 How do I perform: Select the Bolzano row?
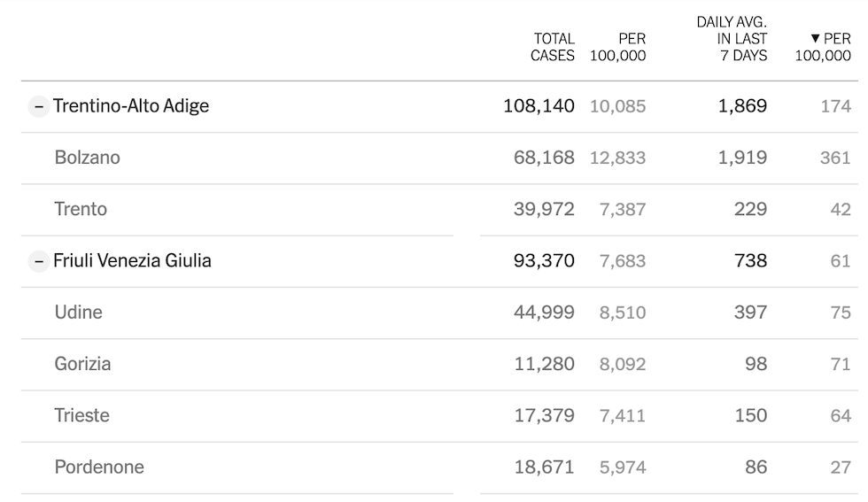point(439,158)
